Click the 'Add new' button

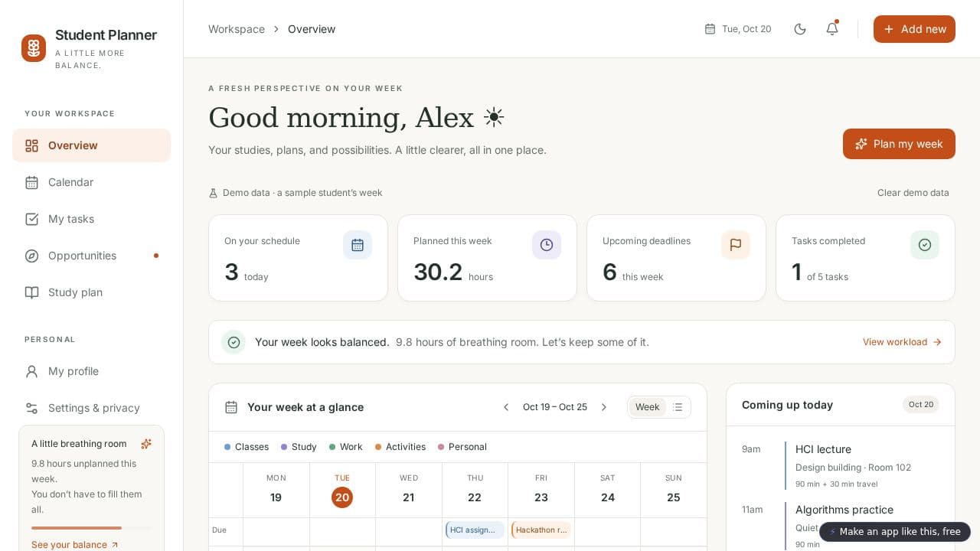914,29
